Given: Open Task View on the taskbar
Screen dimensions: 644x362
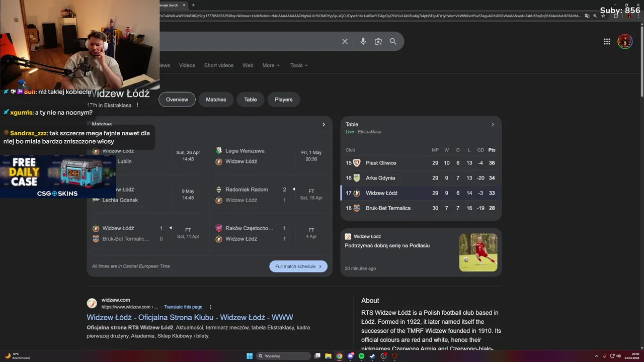Looking at the screenshot, I should point(317,356).
